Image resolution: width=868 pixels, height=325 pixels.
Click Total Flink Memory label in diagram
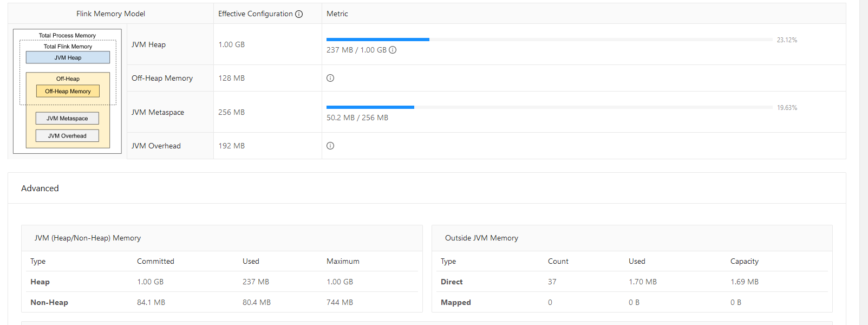[68, 47]
